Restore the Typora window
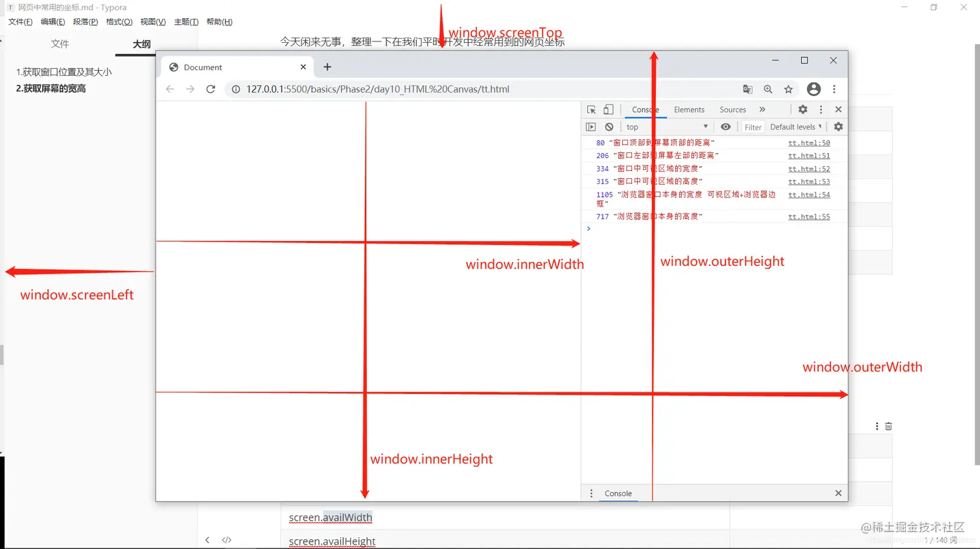Screen dimensions: 980x549 coord(933,7)
